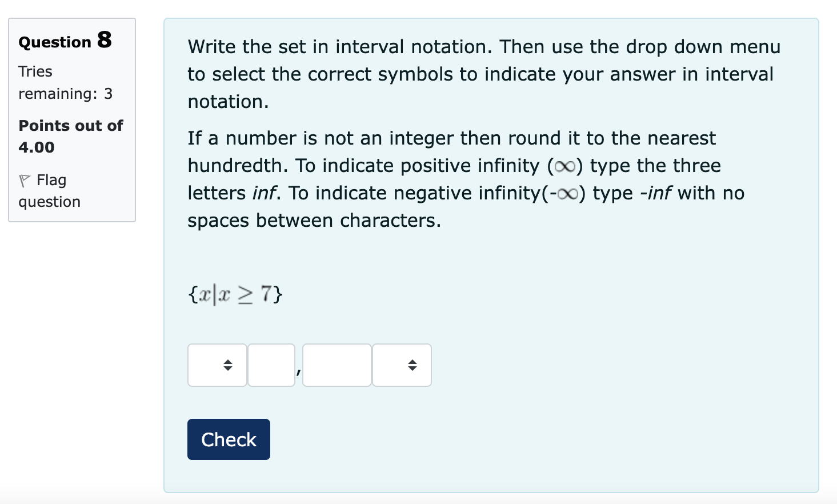
Task: Click the Tries remaining: 3 label
Action: [65, 82]
